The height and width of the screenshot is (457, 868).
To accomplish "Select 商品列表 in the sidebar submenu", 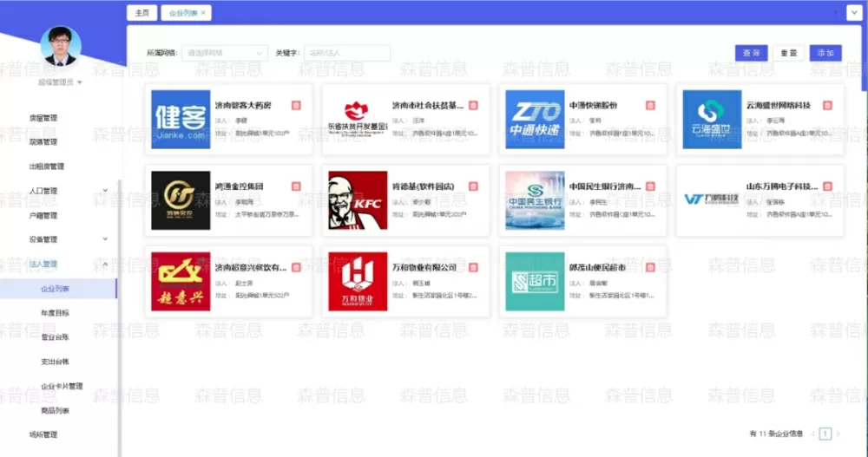I will pos(55,410).
